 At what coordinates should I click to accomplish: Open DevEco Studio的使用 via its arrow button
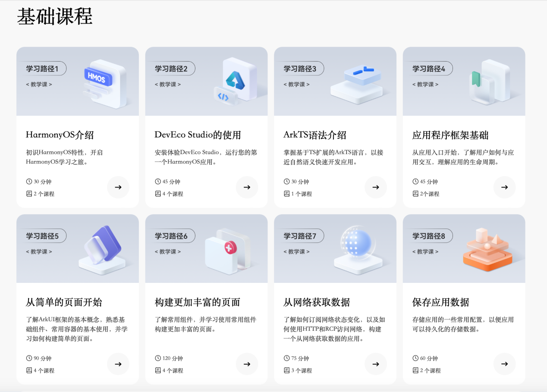(247, 187)
